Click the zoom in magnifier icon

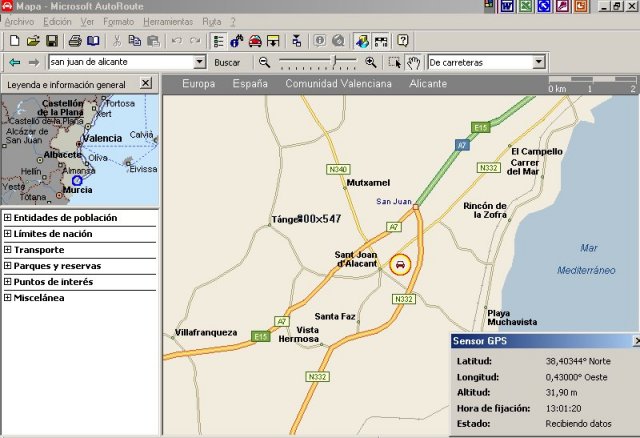[371, 62]
